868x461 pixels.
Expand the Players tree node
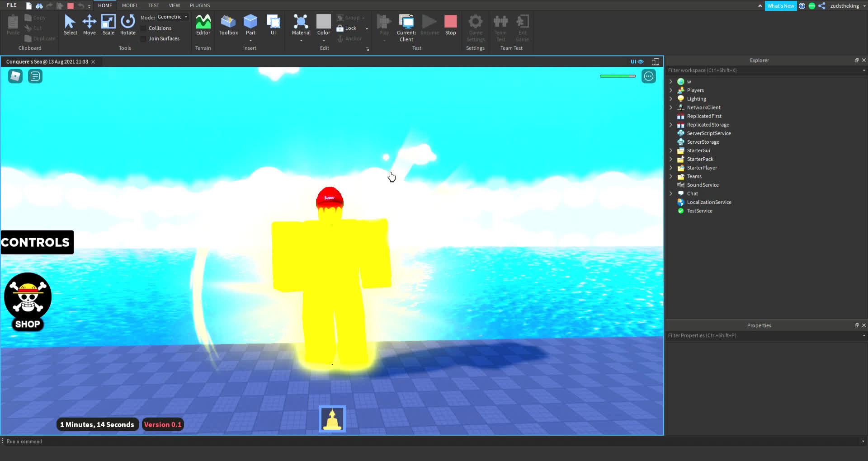671,90
